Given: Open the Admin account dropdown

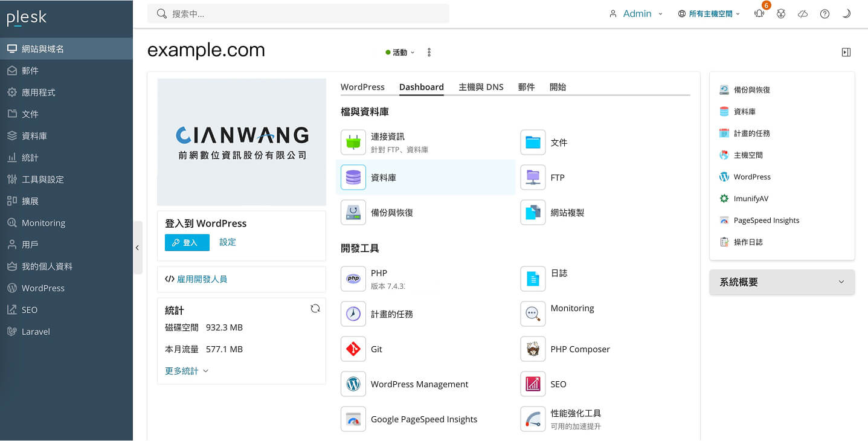Looking at the screenshot, I should coord(636,14).
